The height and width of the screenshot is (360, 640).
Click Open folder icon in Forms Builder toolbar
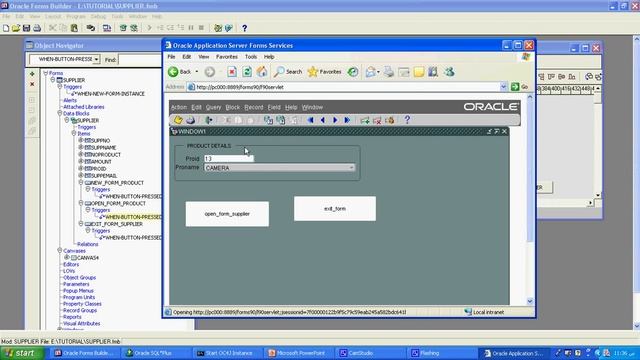pos(16,28)
